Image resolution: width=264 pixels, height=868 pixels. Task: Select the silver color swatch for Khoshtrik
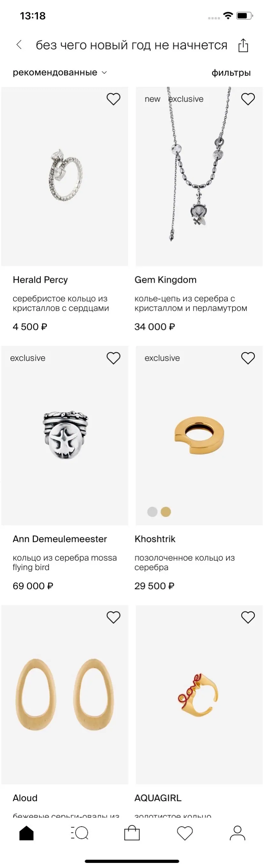click(x=152, y=512)
